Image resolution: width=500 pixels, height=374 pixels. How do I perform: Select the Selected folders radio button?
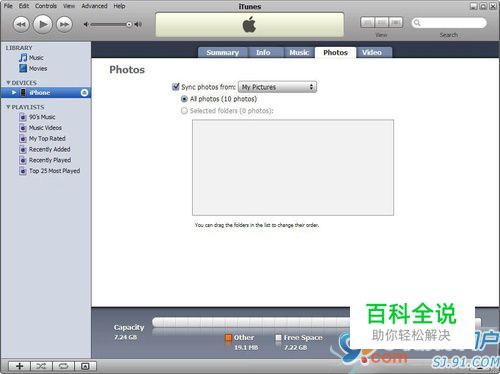184,111
